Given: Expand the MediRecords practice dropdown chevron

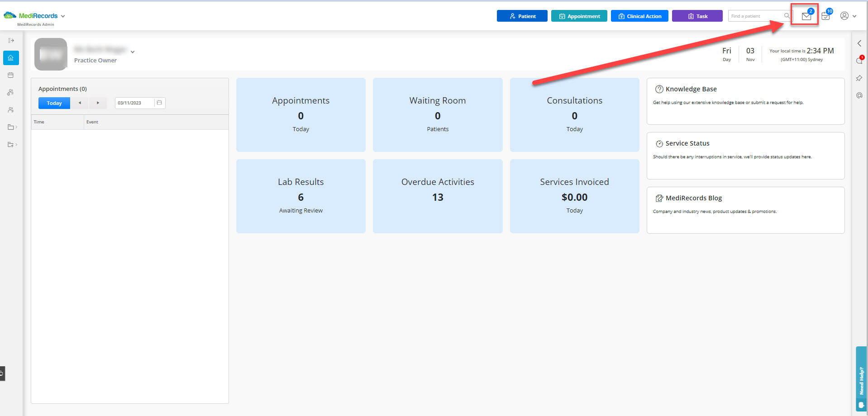Looking at the screenshot, I should (x=63, y=16).
